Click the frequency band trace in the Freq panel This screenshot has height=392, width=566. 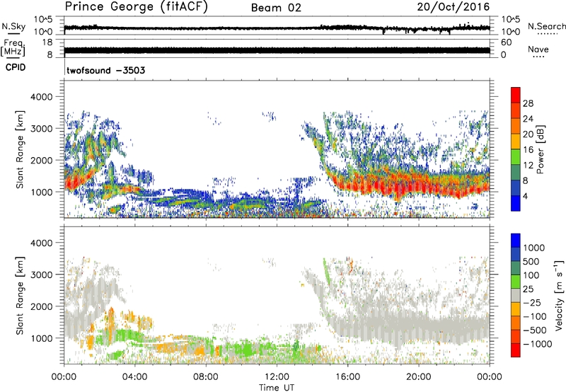coord(277,50)
